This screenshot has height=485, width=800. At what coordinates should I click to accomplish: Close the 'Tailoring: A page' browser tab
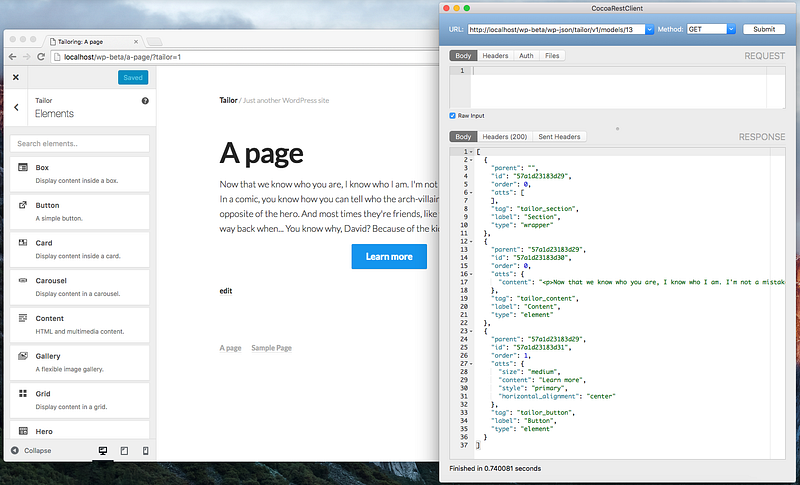click(136, 42)
